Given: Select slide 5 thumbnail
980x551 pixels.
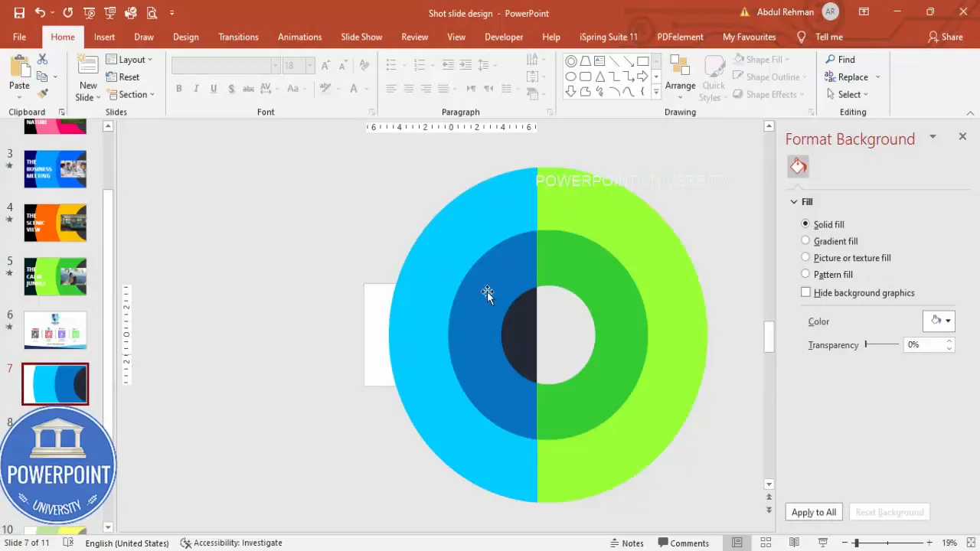Looking at the screenshot, I should [x=55, y=276].
